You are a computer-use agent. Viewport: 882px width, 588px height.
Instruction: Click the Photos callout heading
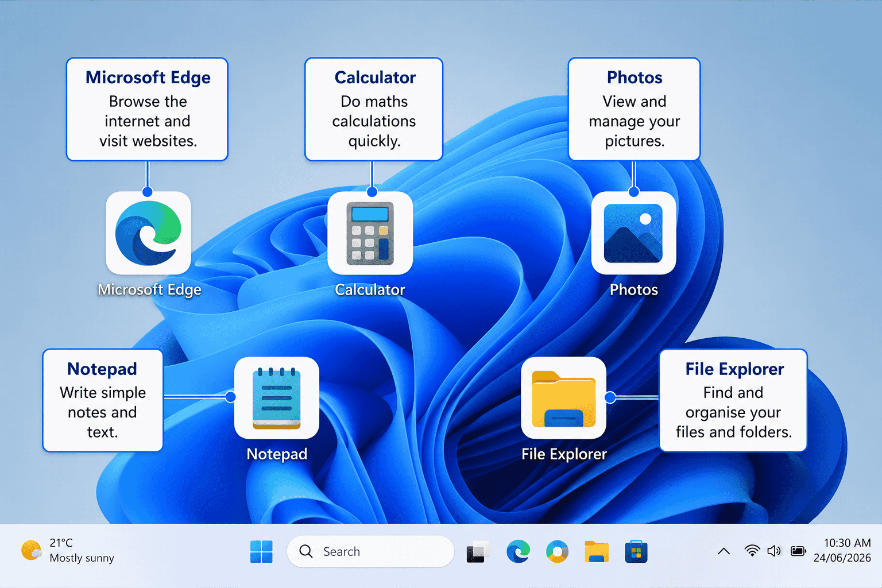pos(635,78)
